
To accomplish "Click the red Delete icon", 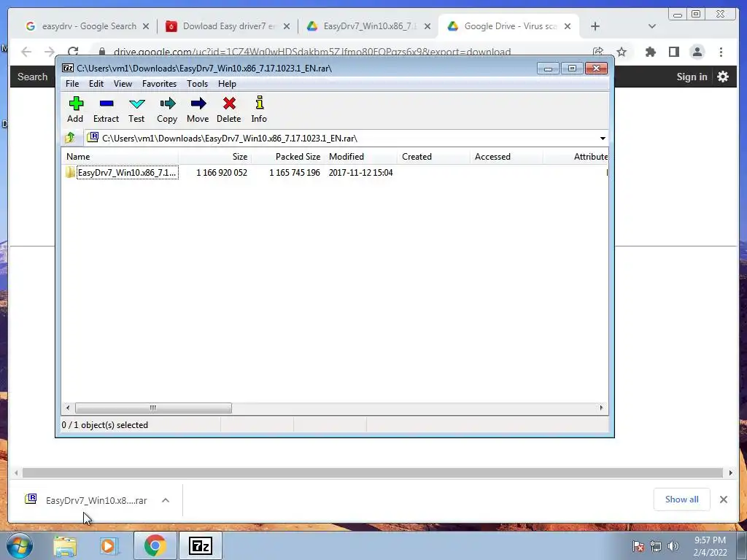I will click(228, 109).
